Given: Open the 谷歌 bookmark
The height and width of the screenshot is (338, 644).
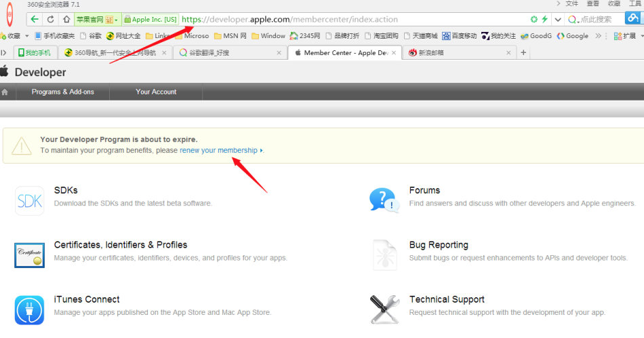Looking at the screenshot, I should [x=91, y=36].
